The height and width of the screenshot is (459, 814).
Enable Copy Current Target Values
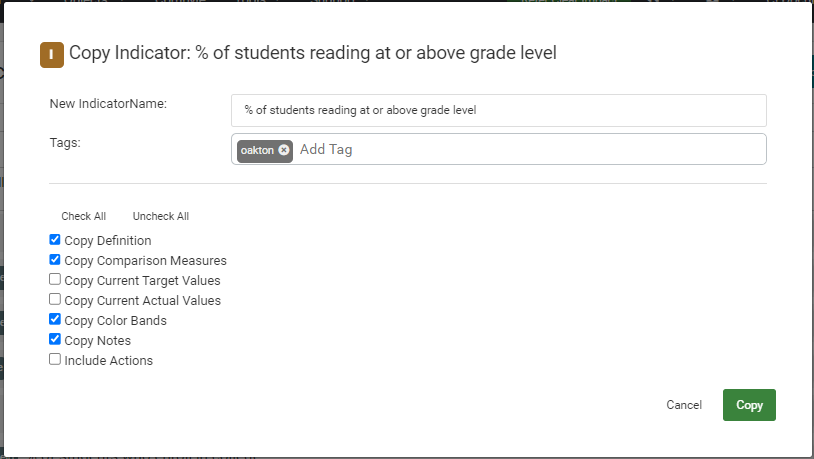55,279
